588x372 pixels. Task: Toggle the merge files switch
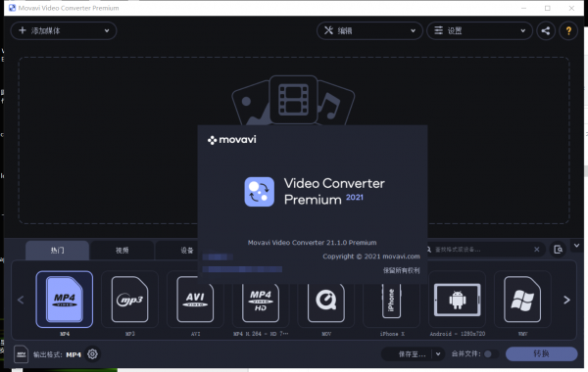pos(491,354)
